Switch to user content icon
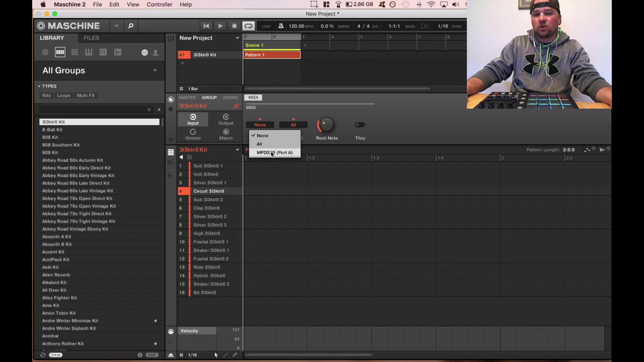 [155, 52]
